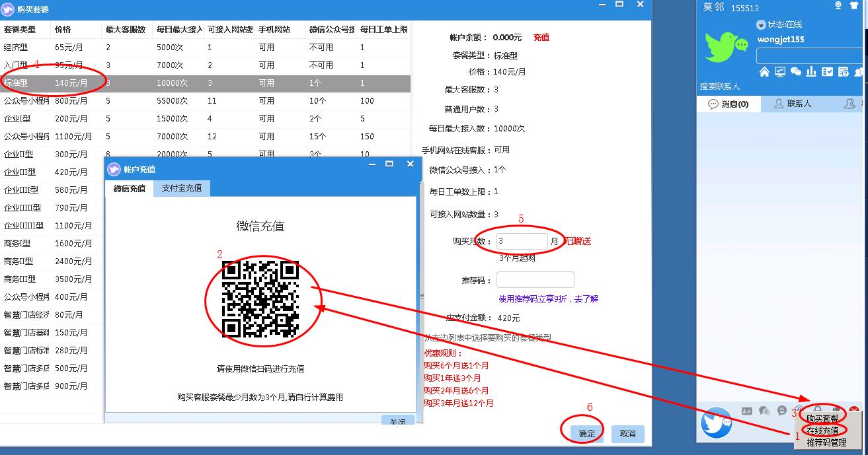The image size is (868, 455).
Task: Click the home icon in Molin panel
Action: click(764, 72)
